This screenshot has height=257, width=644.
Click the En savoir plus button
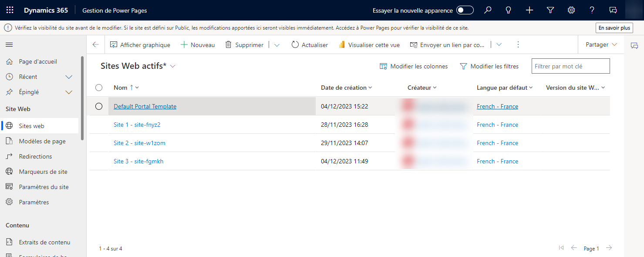point(614,27)
